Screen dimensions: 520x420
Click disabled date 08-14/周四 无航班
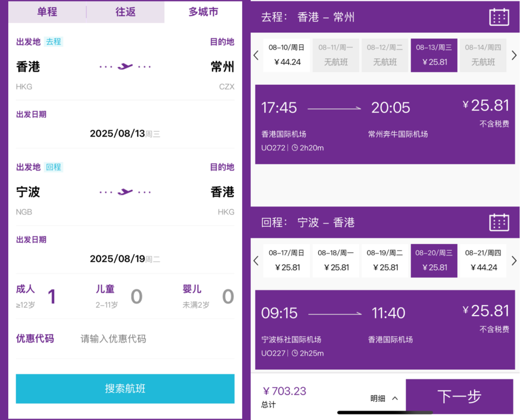coord(483,55)
